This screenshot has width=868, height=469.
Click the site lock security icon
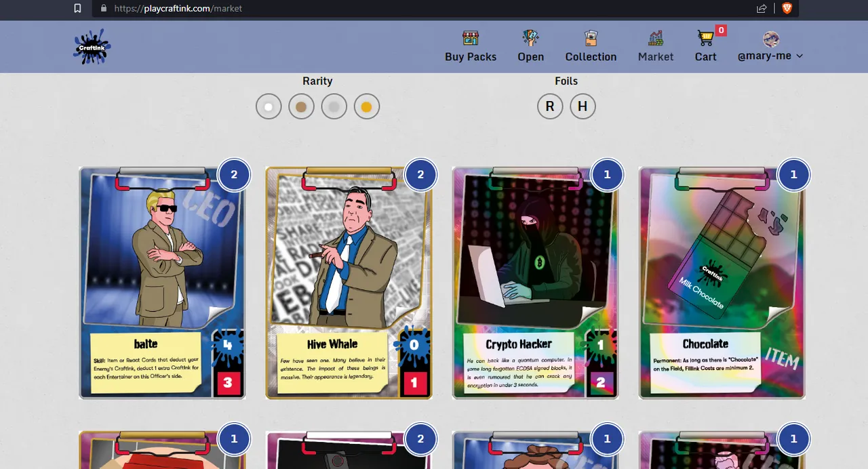point(104,8)
